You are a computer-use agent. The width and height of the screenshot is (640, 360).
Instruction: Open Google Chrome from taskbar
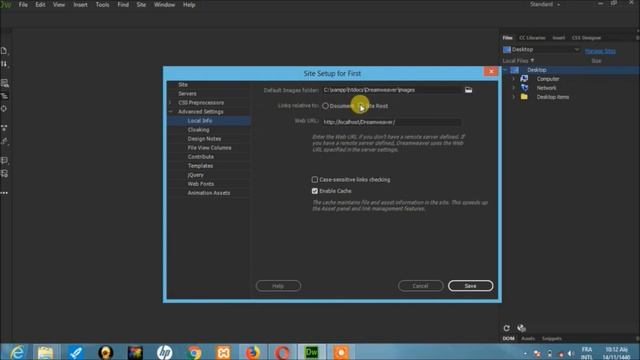pyautogui.click(x=194, y=352)
